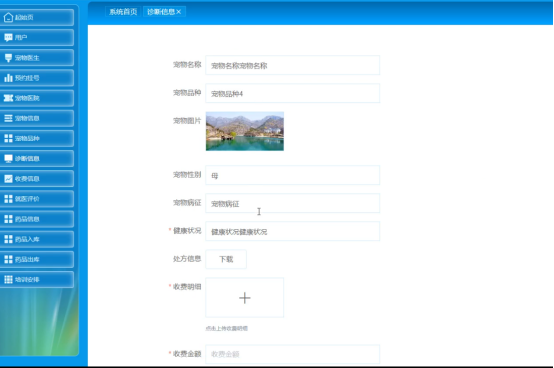Switch to the 系统首页 tab

[x=123, y=12]
